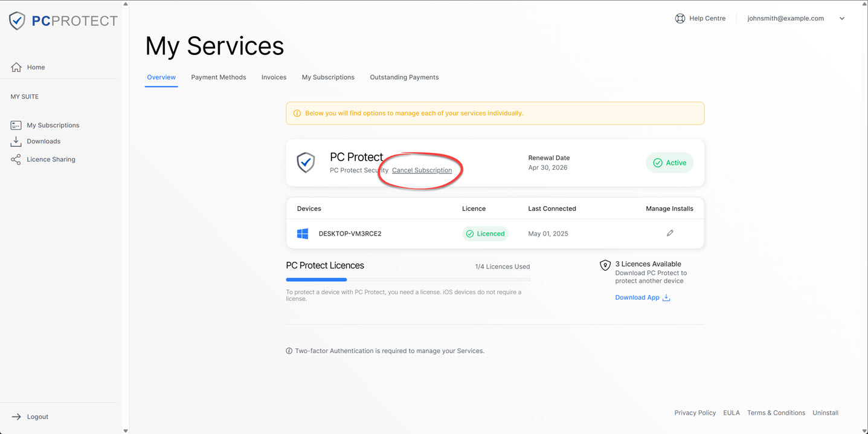Viewport: 868px width, 434px height.
Task: Click the download arrow icon beside Download App
Action: 666,297
